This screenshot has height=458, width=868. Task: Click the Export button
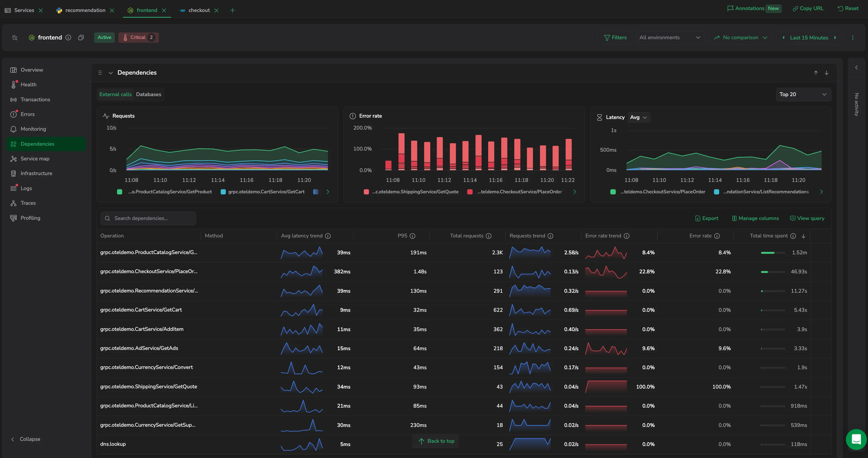coord(707,218)
